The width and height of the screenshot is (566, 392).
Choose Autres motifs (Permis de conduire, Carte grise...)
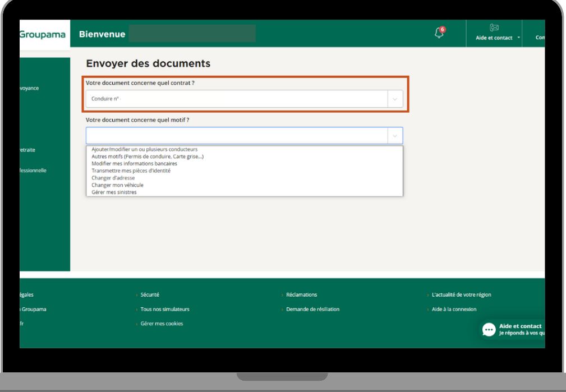[148, 156]
